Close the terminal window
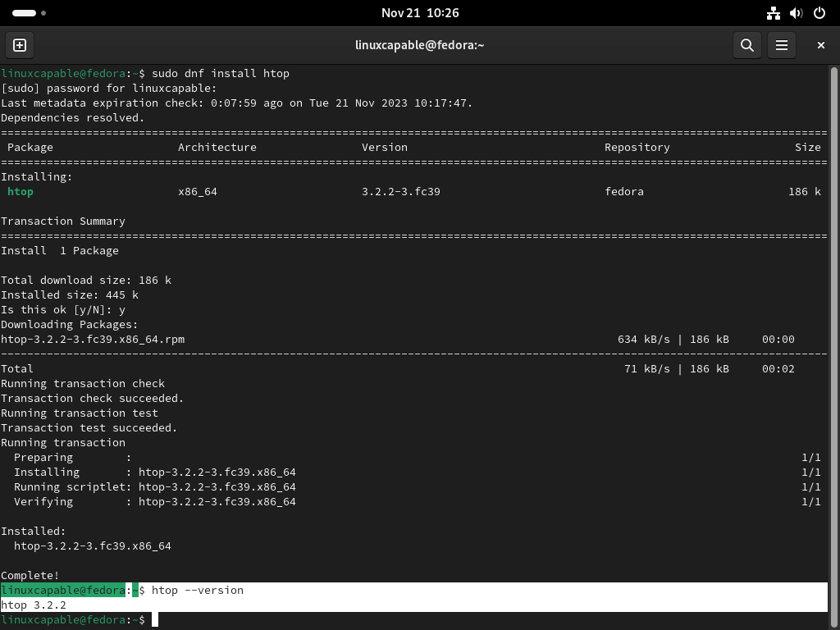 [x=820, y=45]
